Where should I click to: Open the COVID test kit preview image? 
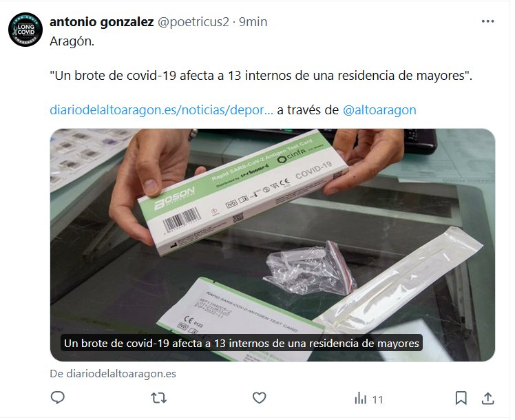point(272,245)
